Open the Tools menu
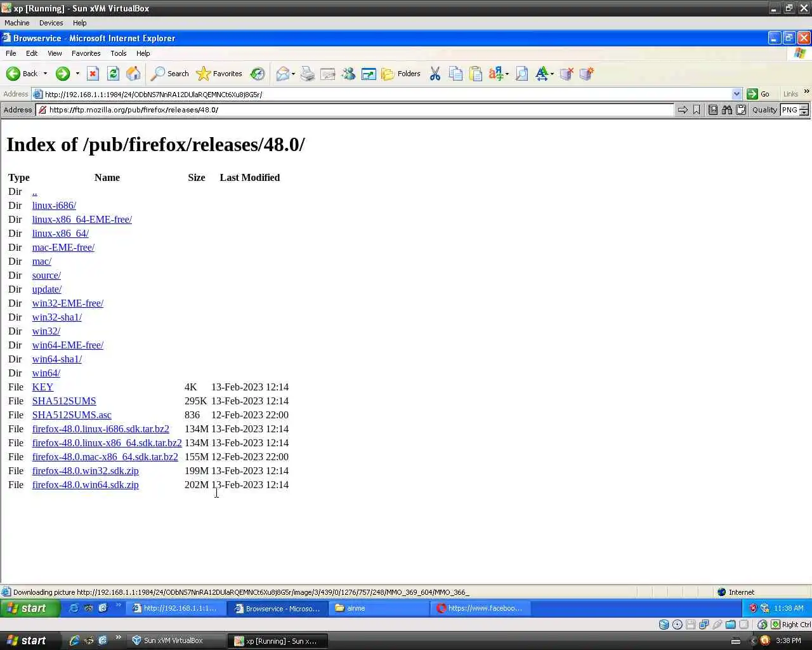The height and width of the screenshot is (650, 812). [x=119, y=53]
